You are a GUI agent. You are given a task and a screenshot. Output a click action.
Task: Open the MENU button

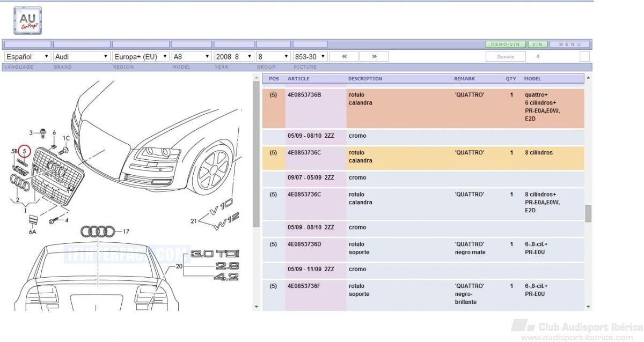570,44
